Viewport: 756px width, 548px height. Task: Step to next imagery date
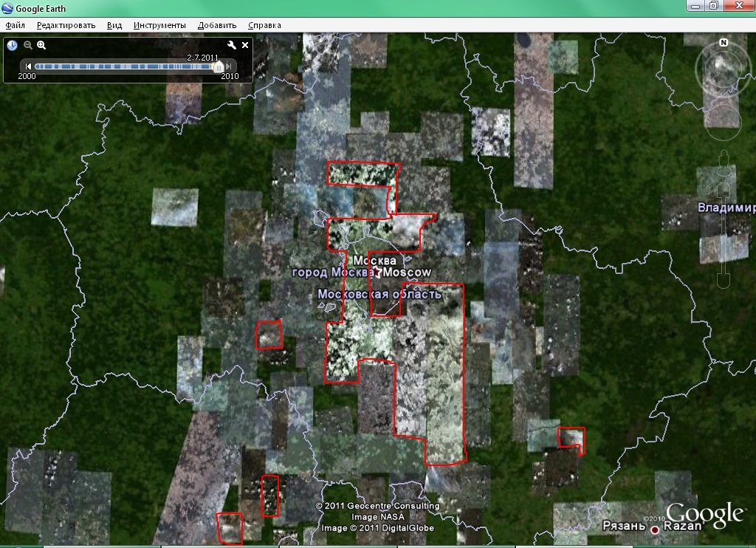229,66
